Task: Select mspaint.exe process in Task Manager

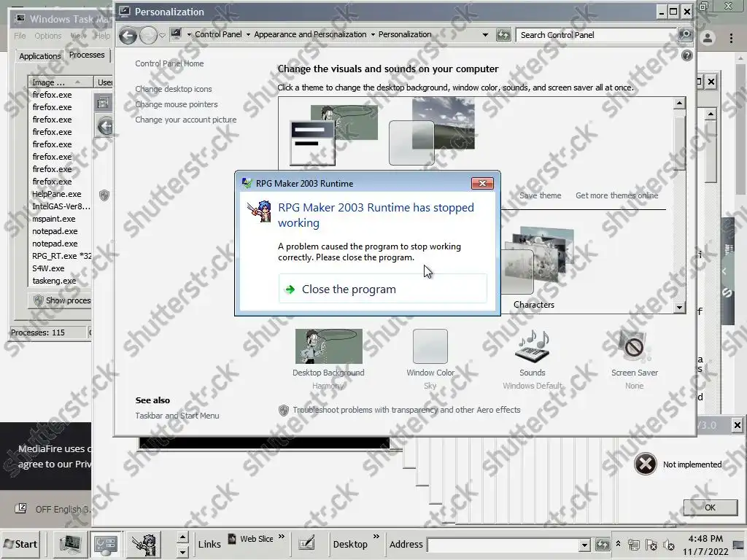Action: tap(54, 219)
